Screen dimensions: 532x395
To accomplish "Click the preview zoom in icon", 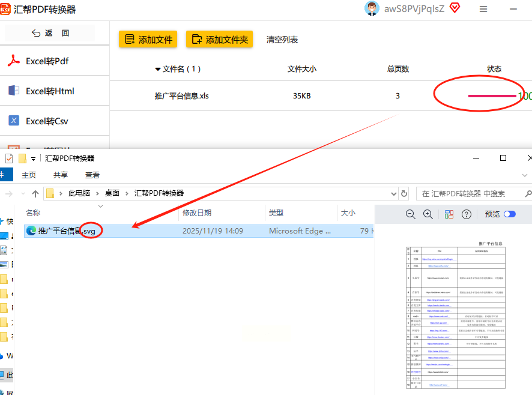I will click(428, 214).
